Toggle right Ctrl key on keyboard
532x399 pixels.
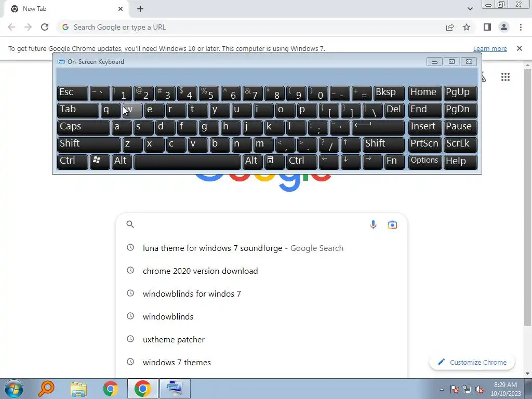pos(302,162)
